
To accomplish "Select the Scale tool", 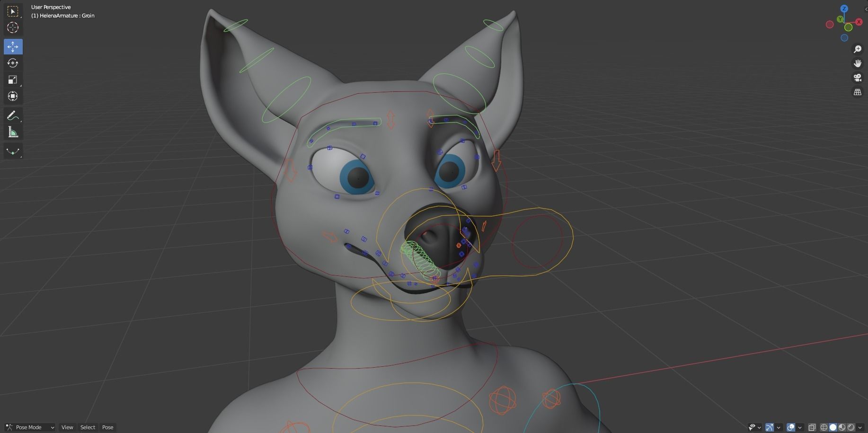I will coord(13,80).
